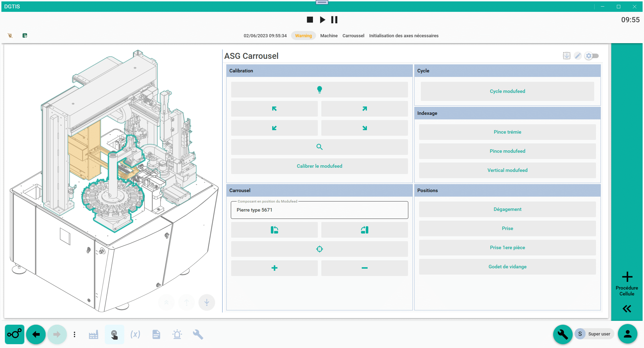Open the document page tab in toolbar
The image size is (644, 348).
156,334
